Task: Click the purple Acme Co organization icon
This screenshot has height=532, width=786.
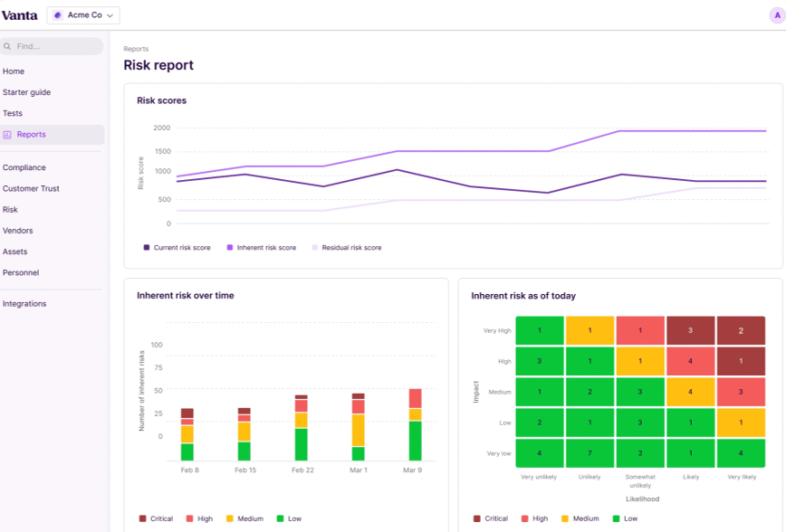Action: (x=59, y=15)
